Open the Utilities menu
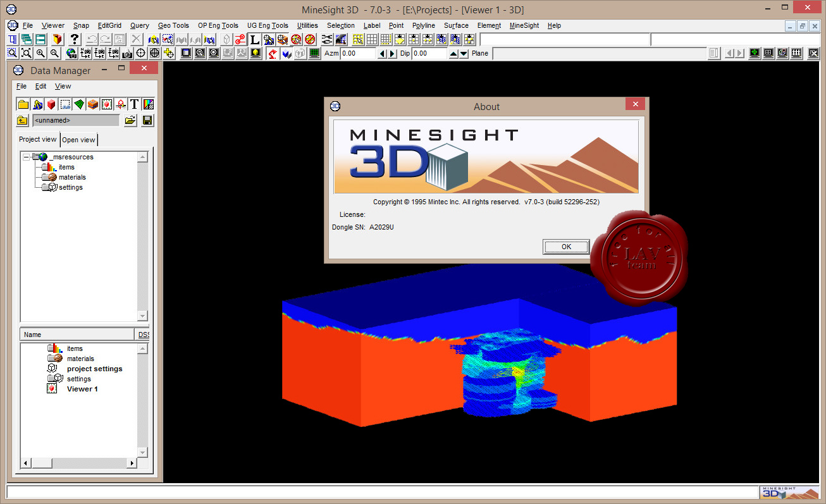826x504 pixels. [x=307, y=26]
